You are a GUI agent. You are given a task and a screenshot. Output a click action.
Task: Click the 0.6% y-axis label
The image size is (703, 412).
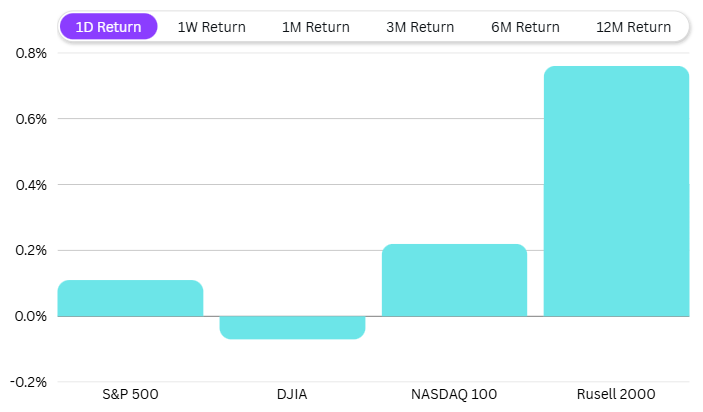(x=30, y=119)
